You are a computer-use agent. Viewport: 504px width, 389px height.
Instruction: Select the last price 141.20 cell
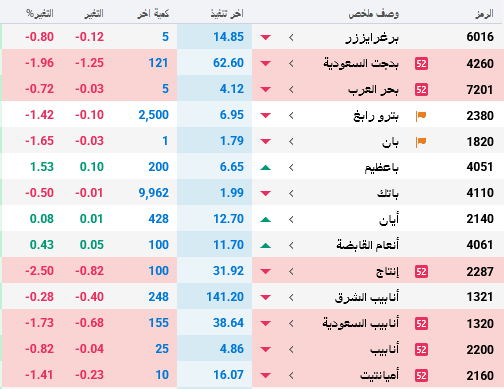pos(214,296)
